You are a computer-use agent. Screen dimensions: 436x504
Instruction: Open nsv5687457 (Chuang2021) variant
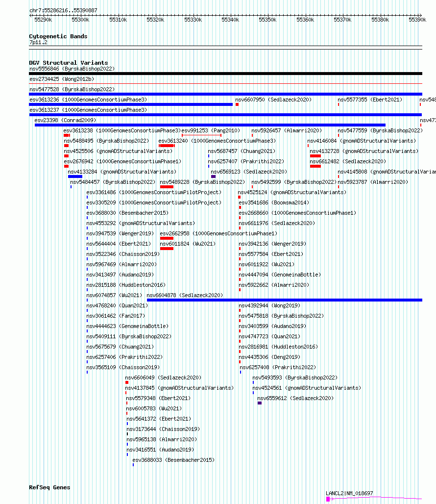(242, 151)
